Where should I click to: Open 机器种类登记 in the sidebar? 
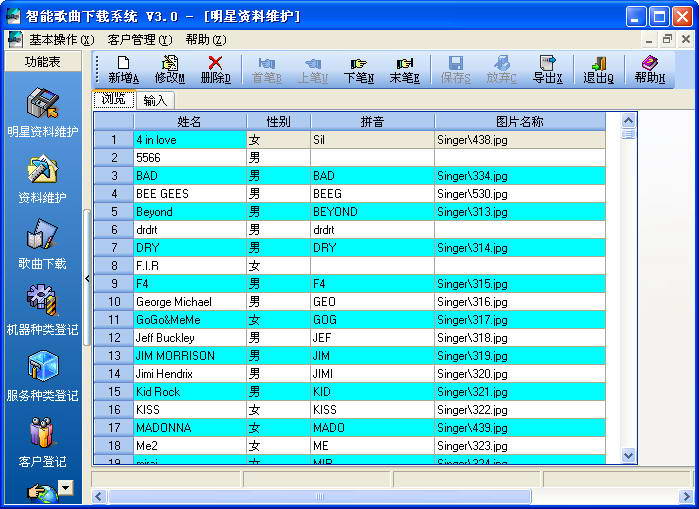[x=42, y=311]
